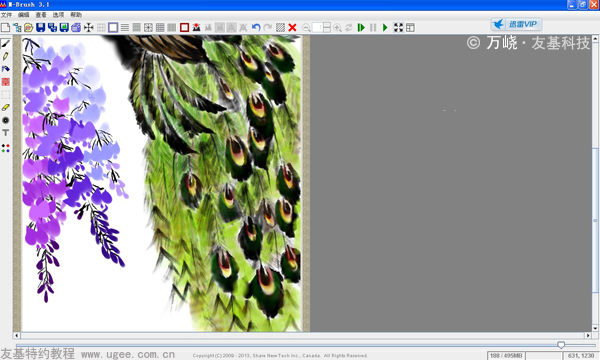Toggle the red square frame option
Screen dimensions: 600x360
[x=184, y=28]
